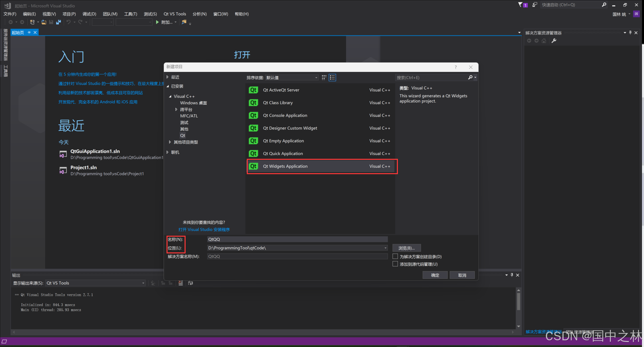Toggle word wrap in Output panel

coord(190,283)
